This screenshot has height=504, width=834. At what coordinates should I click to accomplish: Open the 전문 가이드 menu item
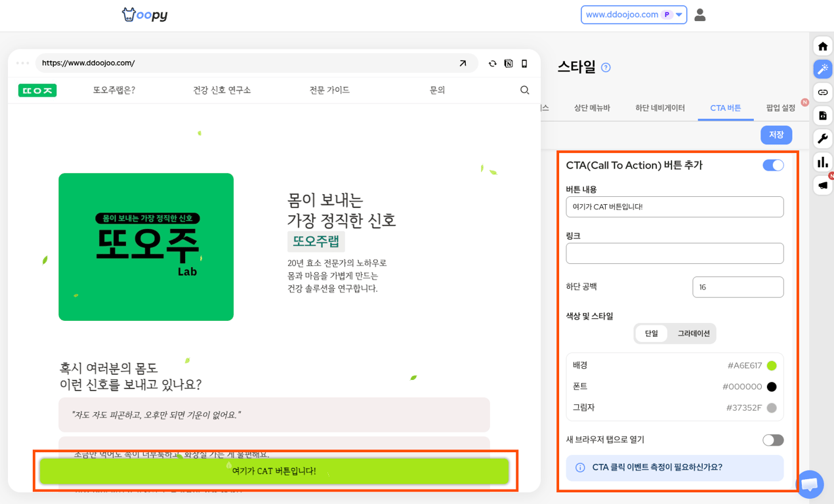pos(329,90)
